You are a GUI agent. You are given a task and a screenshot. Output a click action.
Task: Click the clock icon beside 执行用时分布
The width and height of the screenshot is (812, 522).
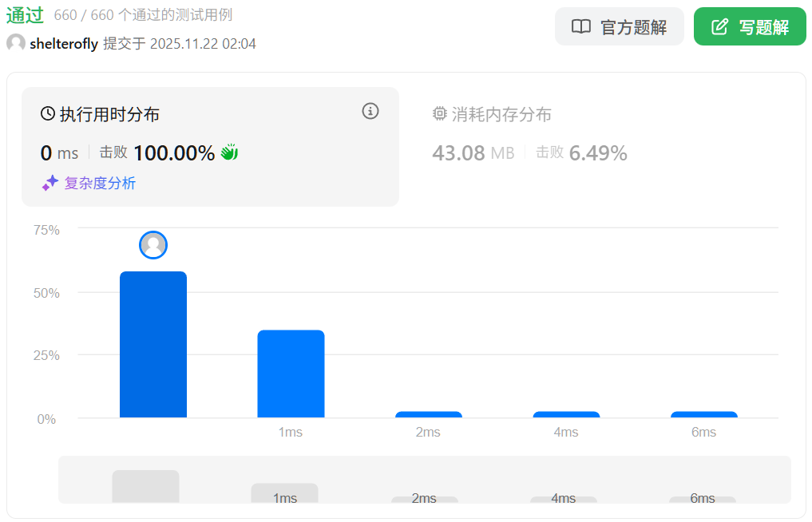coord(48,114)
